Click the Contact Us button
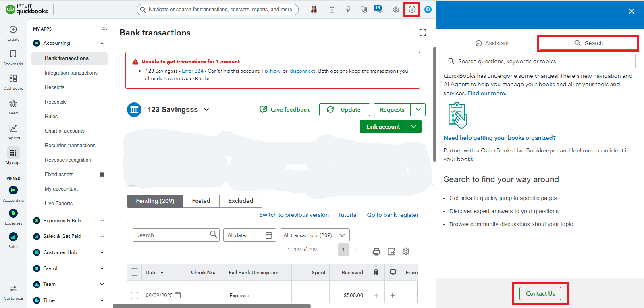 pos(540,293)
